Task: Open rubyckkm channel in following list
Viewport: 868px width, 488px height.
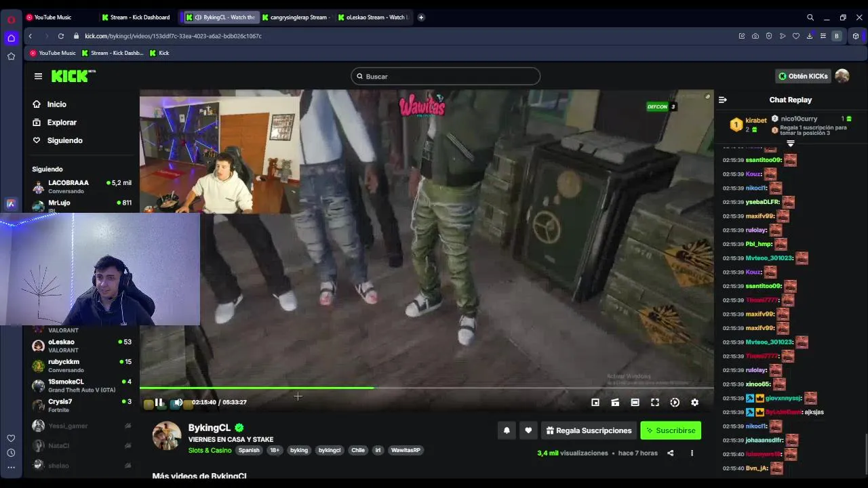Action: click(81, 365)
